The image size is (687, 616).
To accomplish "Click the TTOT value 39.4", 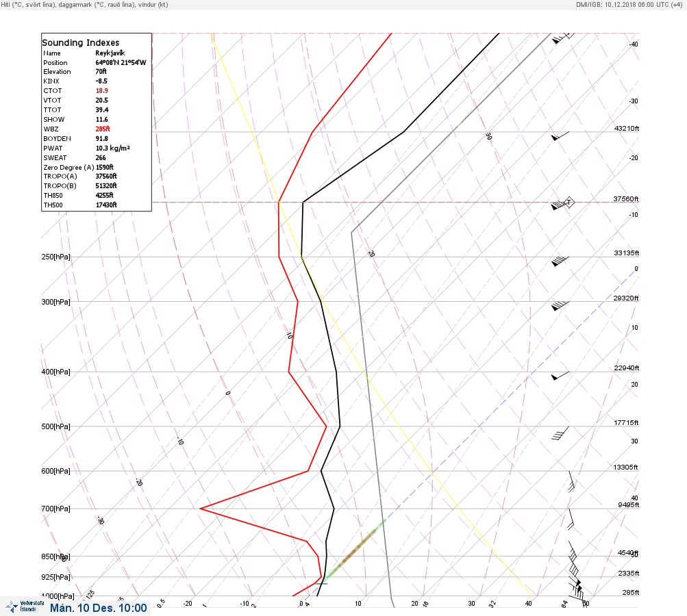I will (102, 110).
